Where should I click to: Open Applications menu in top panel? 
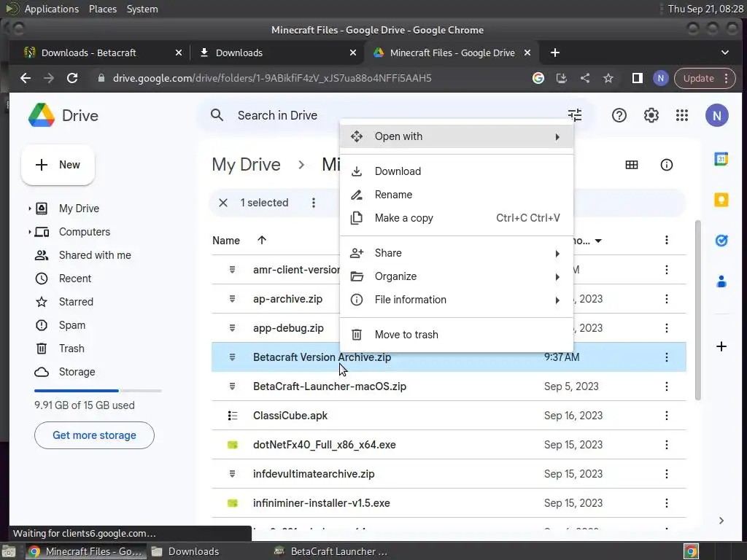52,9
